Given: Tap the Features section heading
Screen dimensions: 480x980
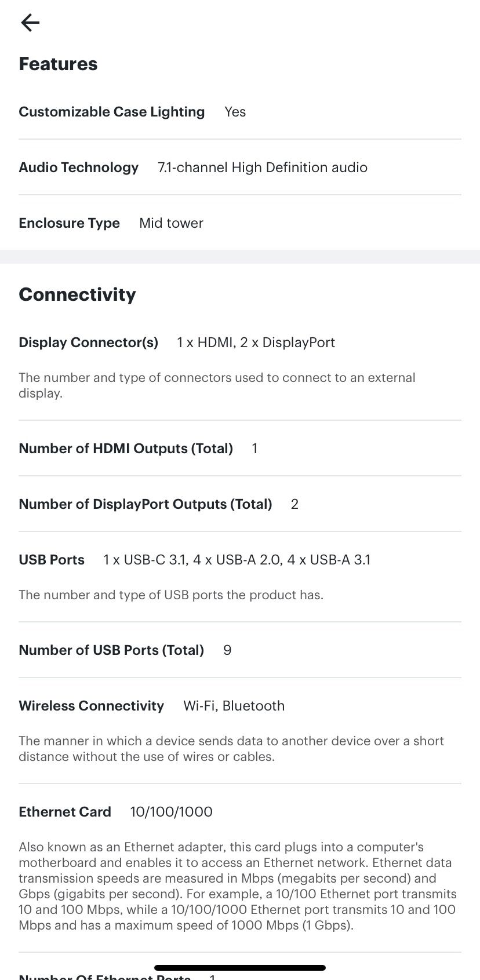Looking at the screenshot, I should tap(58, 64).
